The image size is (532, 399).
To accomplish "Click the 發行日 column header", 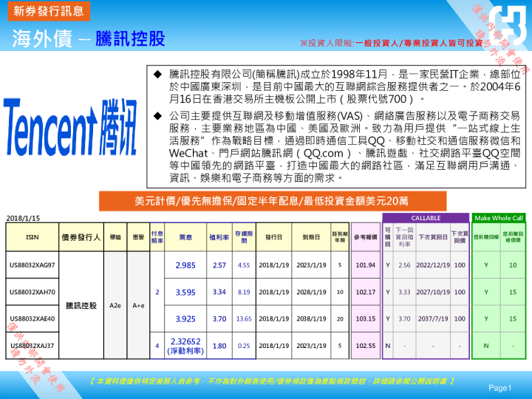I will 273,237.
